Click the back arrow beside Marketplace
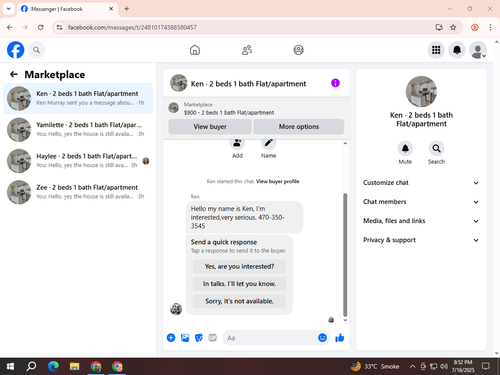Viewport: 500px width, 375px height. pyautogui.click(x=14, y=74)
